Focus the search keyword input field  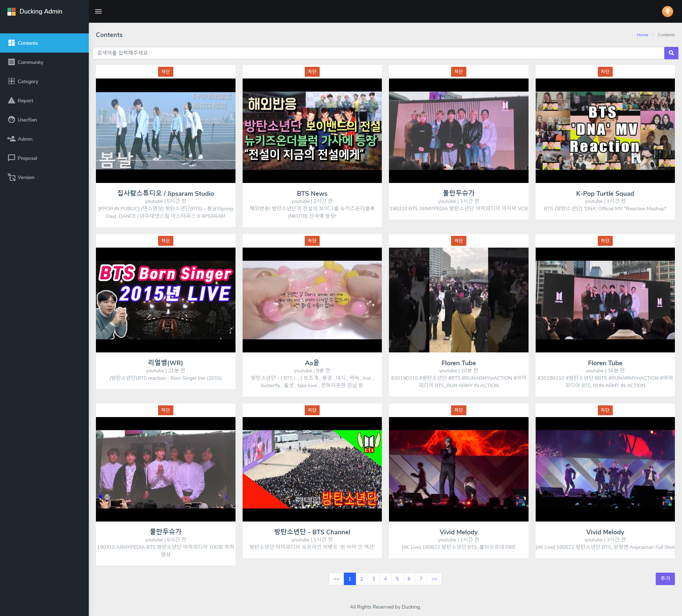point(378,53)
